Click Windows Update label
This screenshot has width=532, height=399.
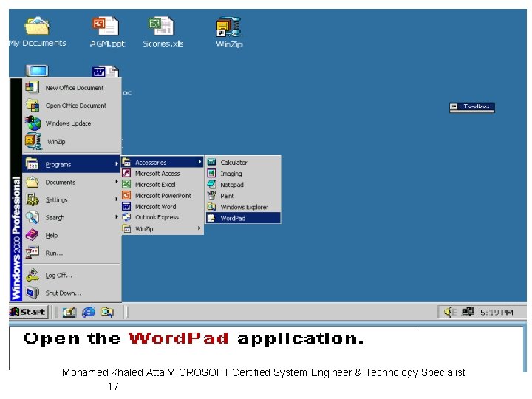pos(68,123)
